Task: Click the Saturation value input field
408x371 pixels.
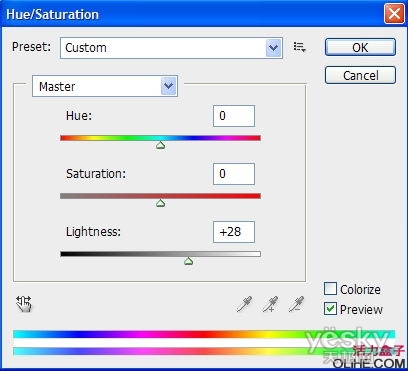Action: [x=234, y=174]
